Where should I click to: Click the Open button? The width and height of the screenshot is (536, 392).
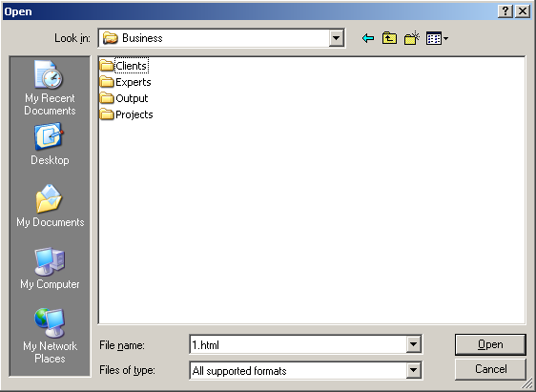[x=490, y=344]
